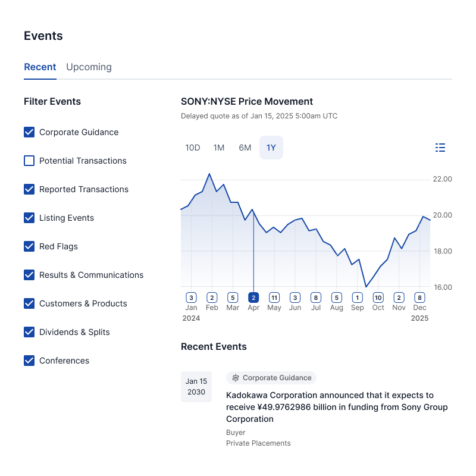The image size is (476, 476).
Task: Open the October marker with 10 events
Action: point(378,297)
